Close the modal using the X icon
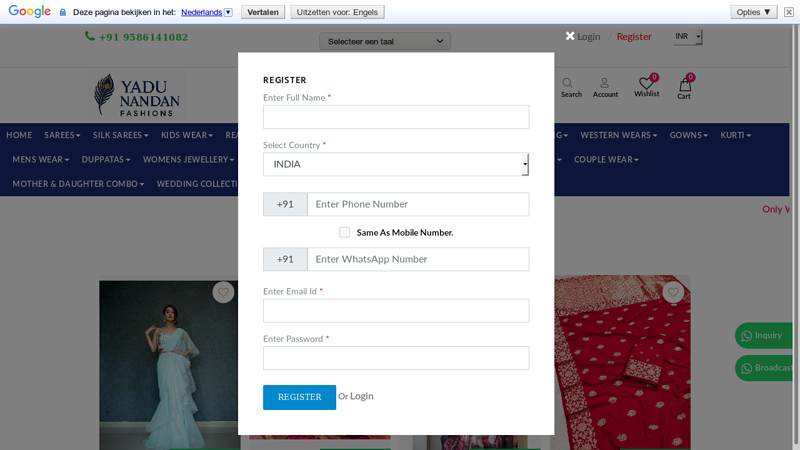Image resolution: width=800 pixels, height=450 pixels. 570,36
